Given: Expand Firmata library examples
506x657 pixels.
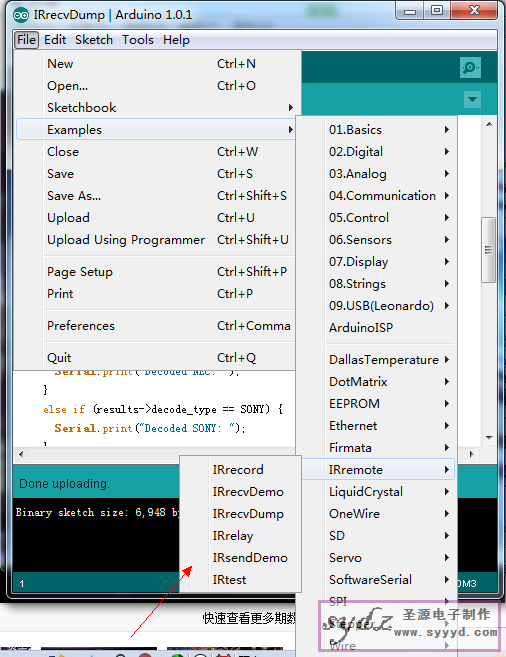Looking at the screenshot, I should pyautogui.click(x=377, y=448).
